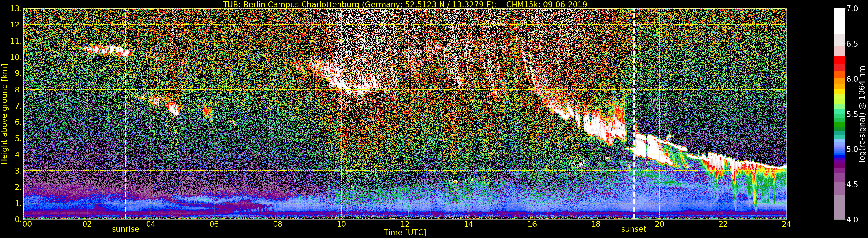Click the '4.5' value on the colorbar scale
Viewport: 868px width, 238px height.
pos(852,184)
